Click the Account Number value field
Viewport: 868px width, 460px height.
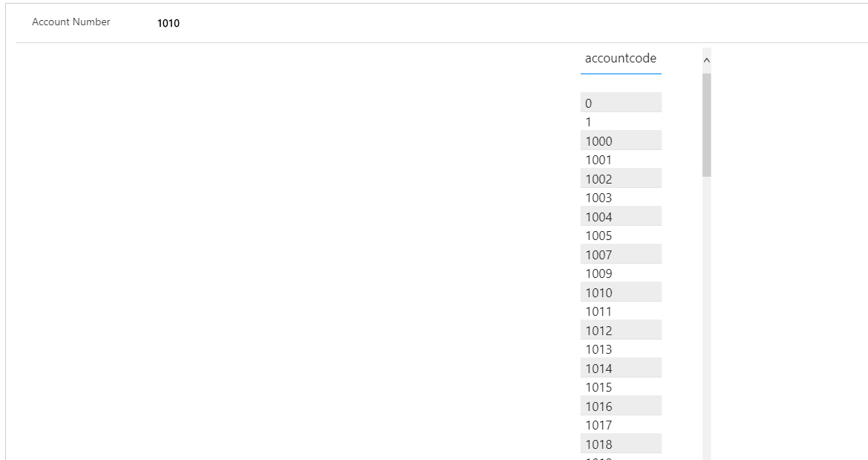pos(167,23)
